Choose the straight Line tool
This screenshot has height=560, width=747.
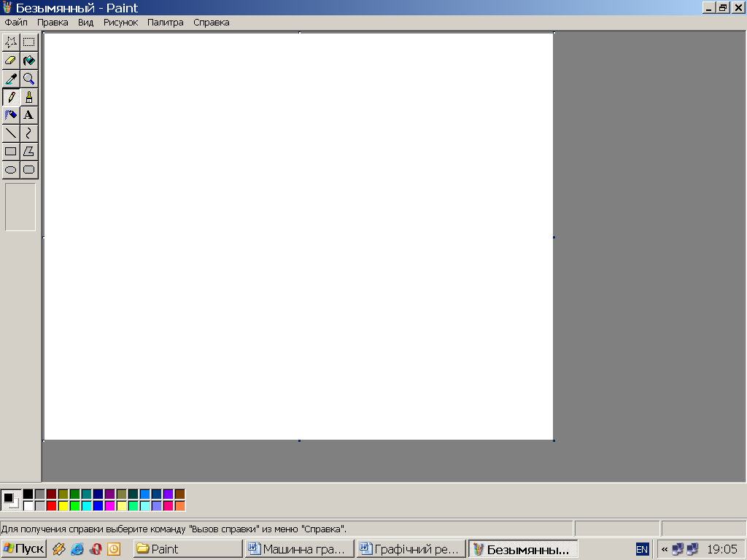coord(10,133)
